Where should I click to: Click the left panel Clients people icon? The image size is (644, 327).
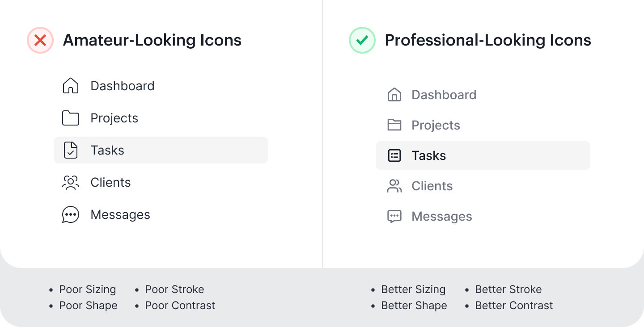click(x=71, y=183)
